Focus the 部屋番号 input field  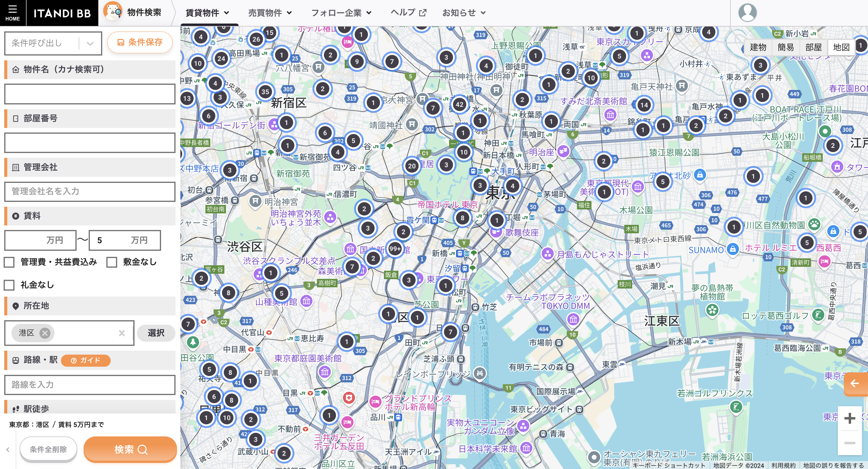(90, 143)
